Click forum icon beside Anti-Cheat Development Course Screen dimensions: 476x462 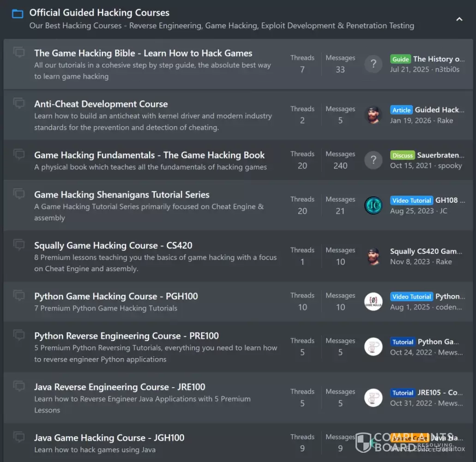point(19,103)
